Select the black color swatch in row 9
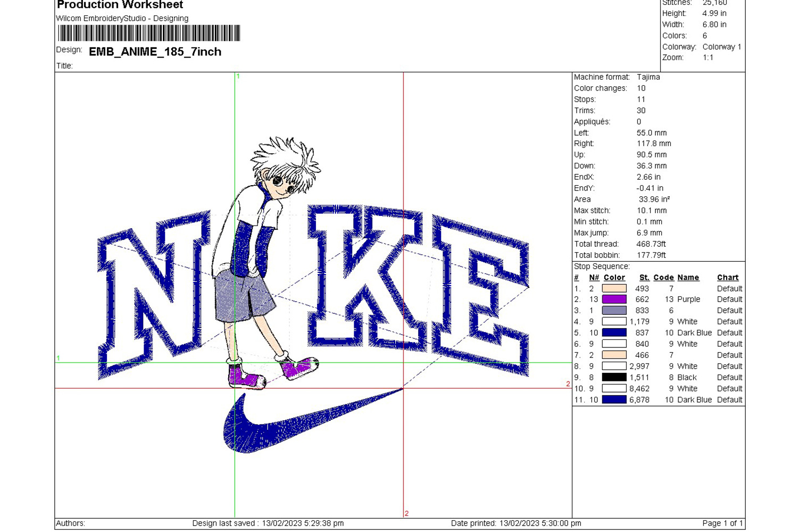The width and height of the screenshot is (799, 532). pos(614,377)
